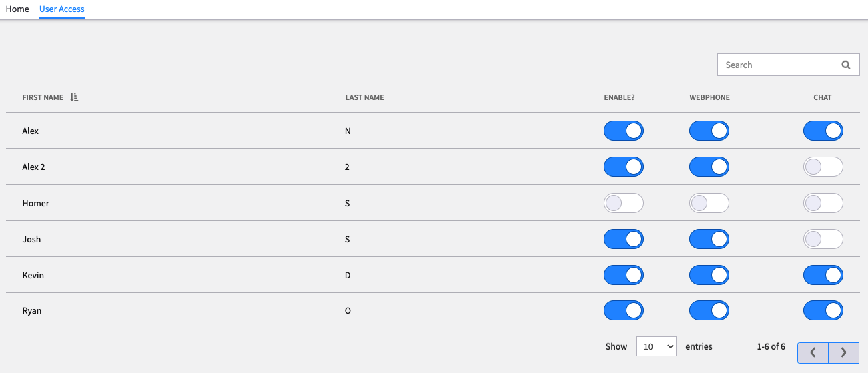Select the Kevin row name
The width and height of the screenshot is (868, 373).
click(33, 275)
